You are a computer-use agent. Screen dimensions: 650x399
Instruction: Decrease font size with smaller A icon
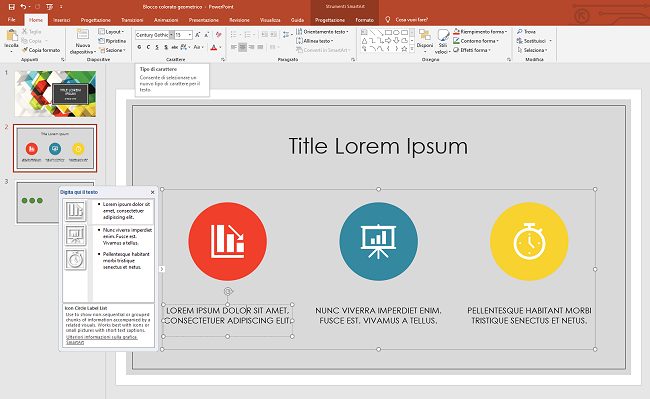pyautogui.click(x=206, y=35)
